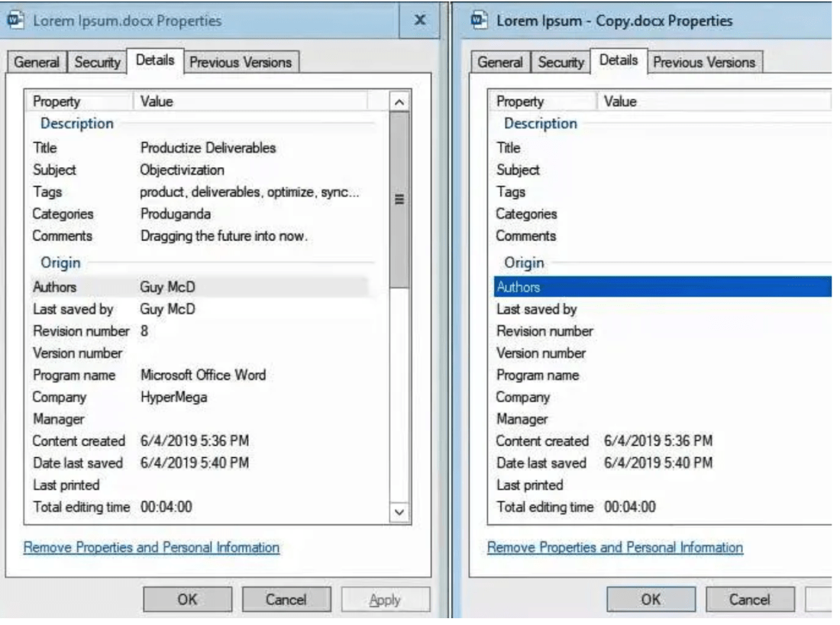Click Program name row in Copy.docx window
840x625 pixels.
[x=663, y=375]
